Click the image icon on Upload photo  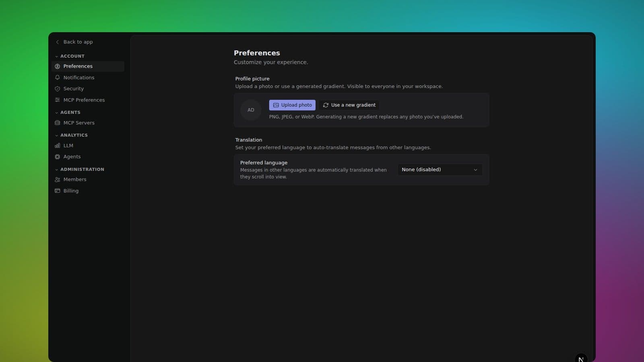276,105
